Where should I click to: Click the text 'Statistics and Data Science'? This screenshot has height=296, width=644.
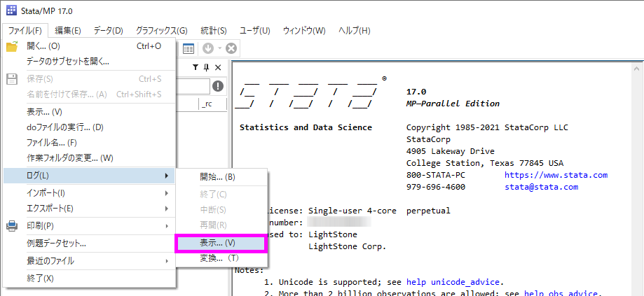tap(306, 127)
